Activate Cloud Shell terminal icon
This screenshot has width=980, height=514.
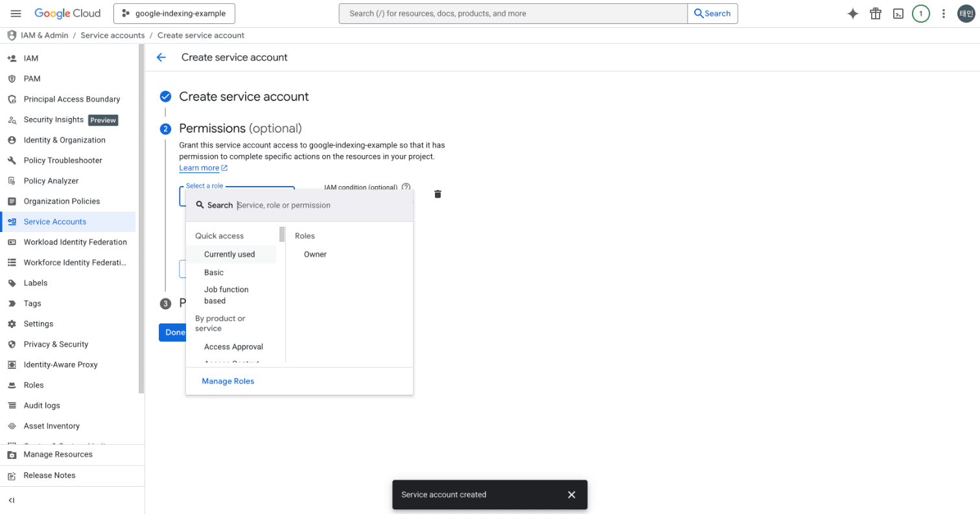tap(898, 14)
